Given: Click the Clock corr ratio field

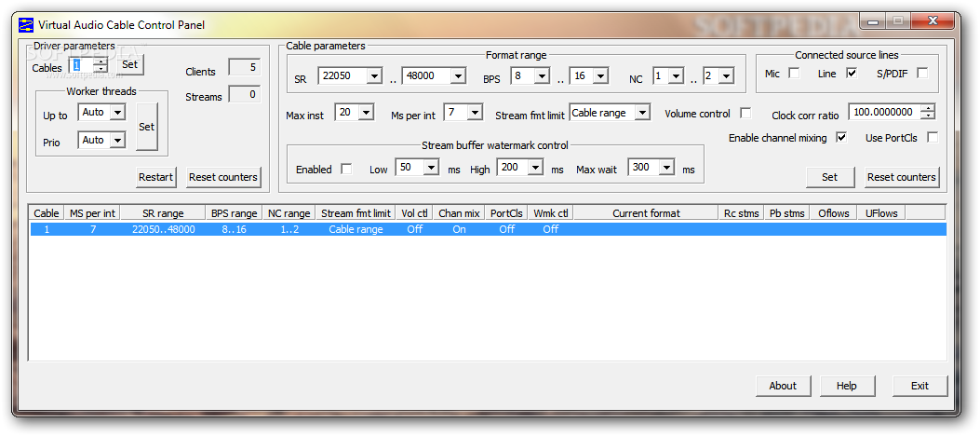Looking at the screenshot, I should pos(886,113).
